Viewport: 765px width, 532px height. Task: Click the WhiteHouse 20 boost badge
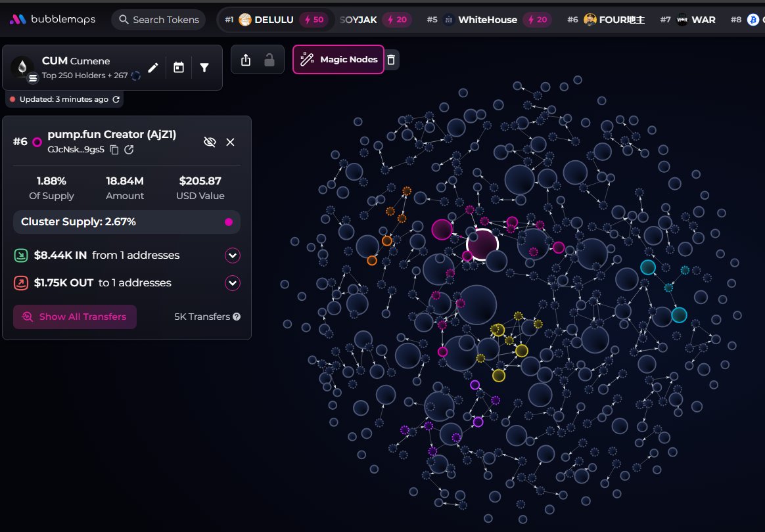click(x=537, y=20)
